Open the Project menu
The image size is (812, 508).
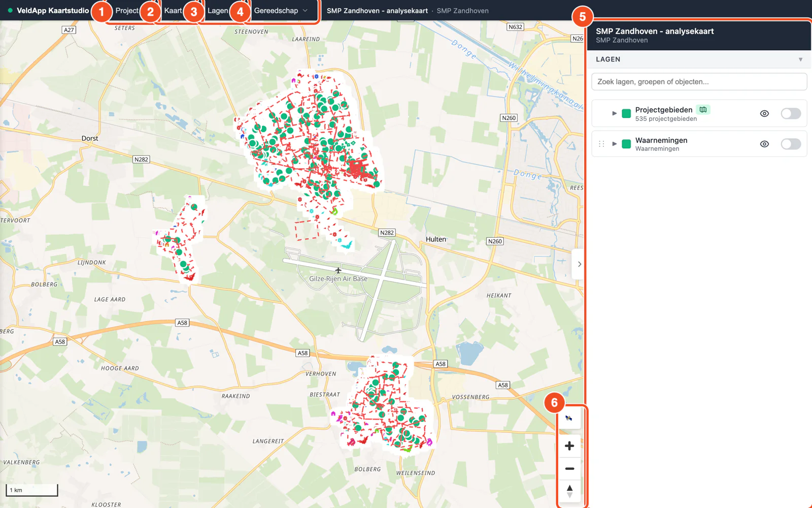pos(127,11)
